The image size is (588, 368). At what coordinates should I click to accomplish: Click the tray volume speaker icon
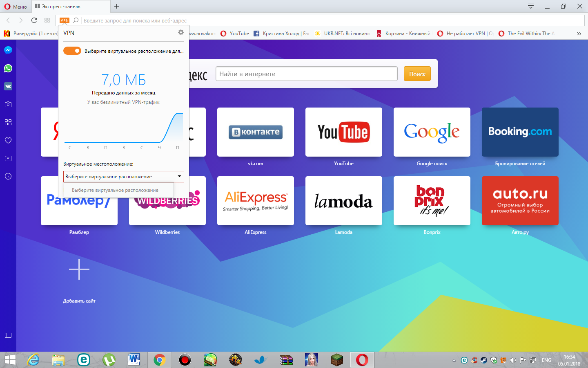(513, 360)
